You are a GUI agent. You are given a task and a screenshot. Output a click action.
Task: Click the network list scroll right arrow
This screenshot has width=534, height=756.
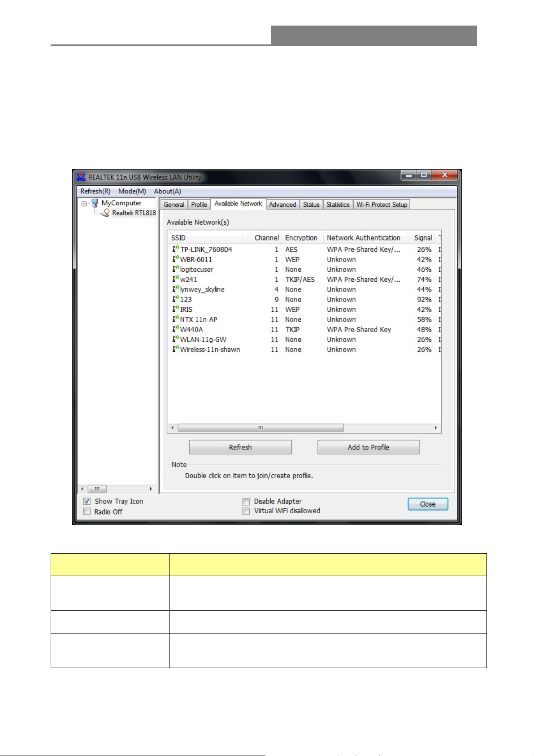coord(436,428)
